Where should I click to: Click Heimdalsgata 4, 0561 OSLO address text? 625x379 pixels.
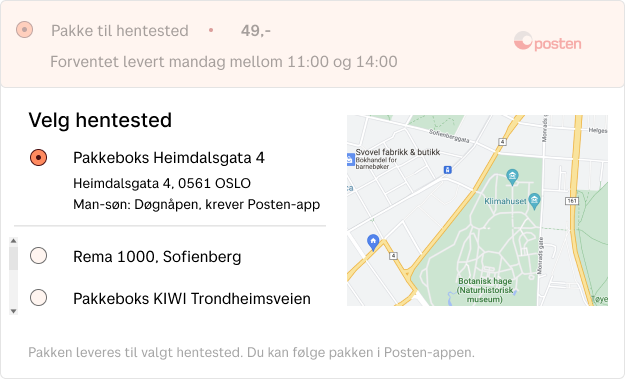pyautogui.click(x=162, y=183)
